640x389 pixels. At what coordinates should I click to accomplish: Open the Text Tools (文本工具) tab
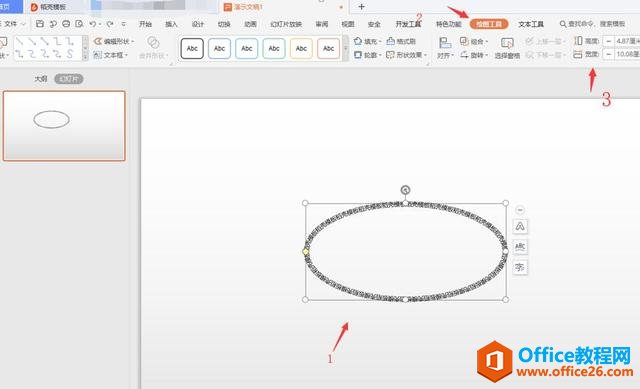pyautogui.click(x=531, y=24)
